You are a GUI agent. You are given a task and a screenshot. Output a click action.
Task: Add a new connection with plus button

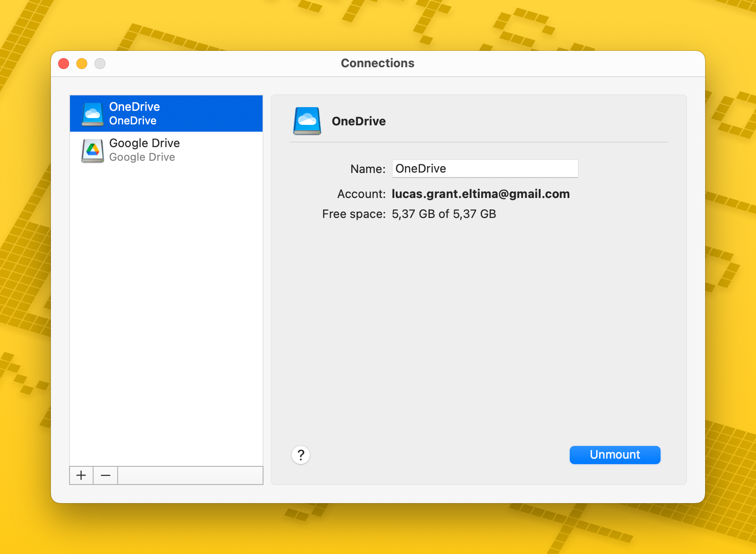[81, 475]
